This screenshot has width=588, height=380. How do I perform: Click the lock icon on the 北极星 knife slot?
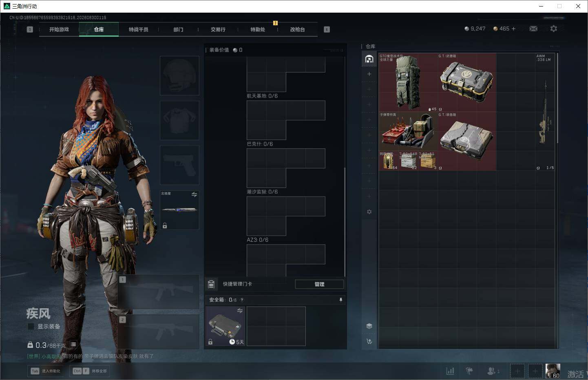(x=165, y=225)
